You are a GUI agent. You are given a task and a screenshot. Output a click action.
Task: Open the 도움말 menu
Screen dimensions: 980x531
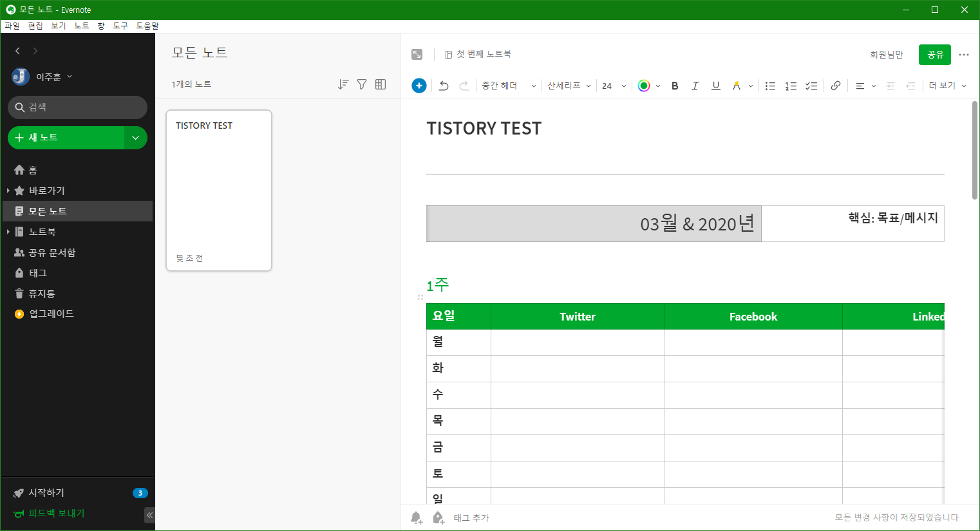point(147,26)
